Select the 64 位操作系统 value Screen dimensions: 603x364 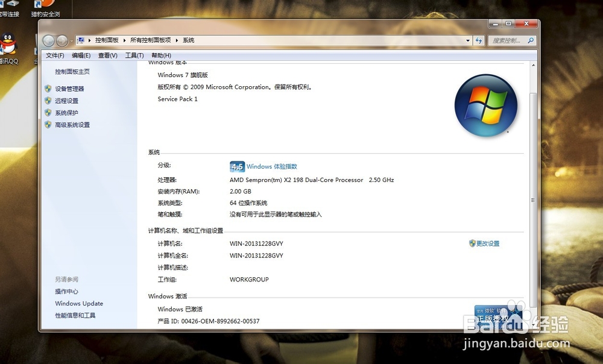tap(248, 202)
